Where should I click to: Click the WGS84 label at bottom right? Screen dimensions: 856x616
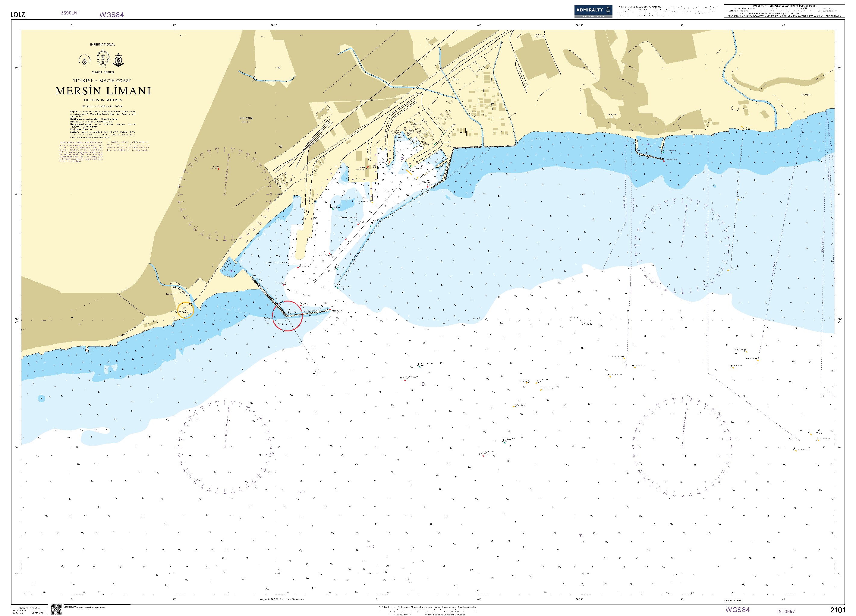click(737, 610)
